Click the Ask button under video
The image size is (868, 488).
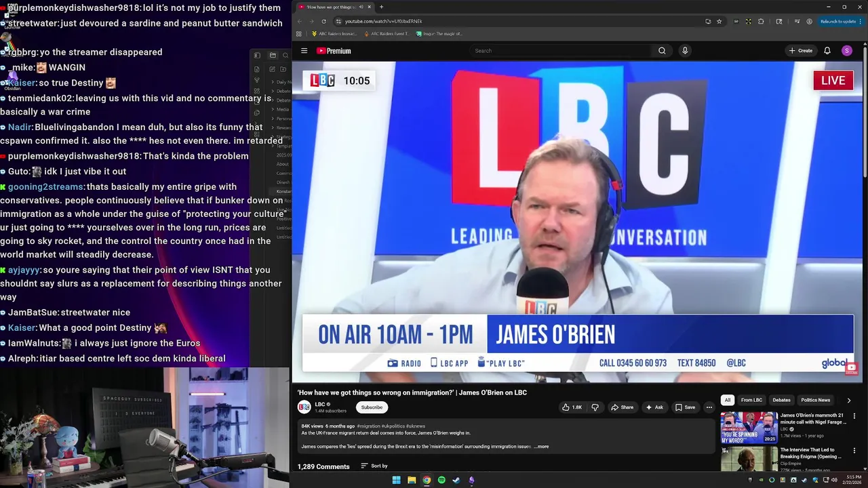654,407
